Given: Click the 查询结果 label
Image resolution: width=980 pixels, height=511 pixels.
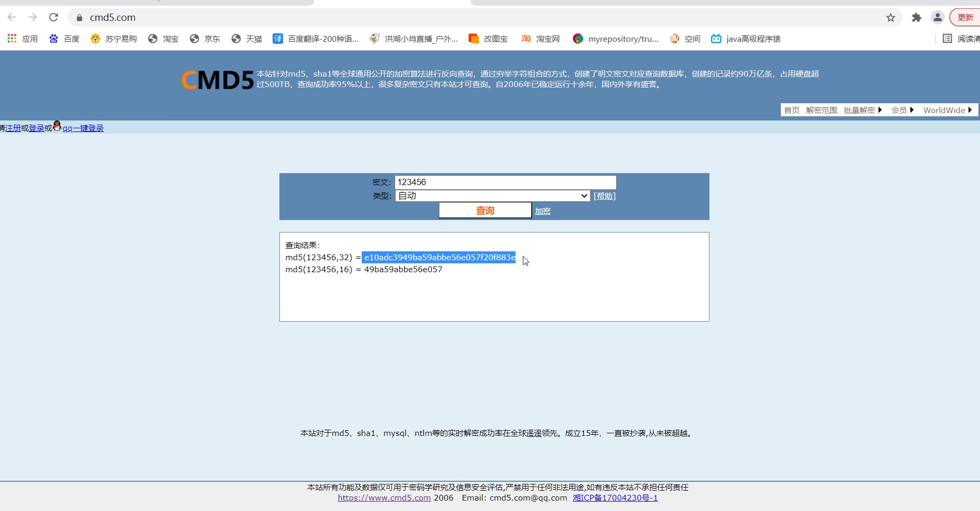Looking at the screenshot, I should coord(302,245).
